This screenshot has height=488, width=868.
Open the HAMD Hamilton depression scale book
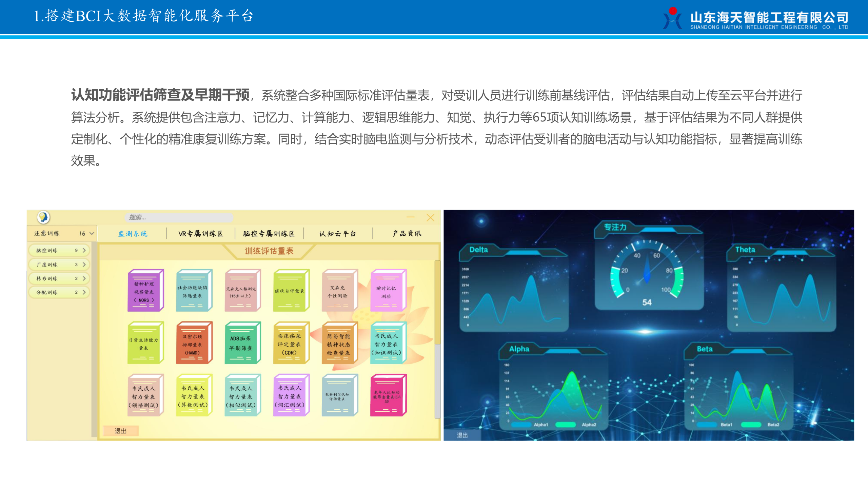point(193,344)
